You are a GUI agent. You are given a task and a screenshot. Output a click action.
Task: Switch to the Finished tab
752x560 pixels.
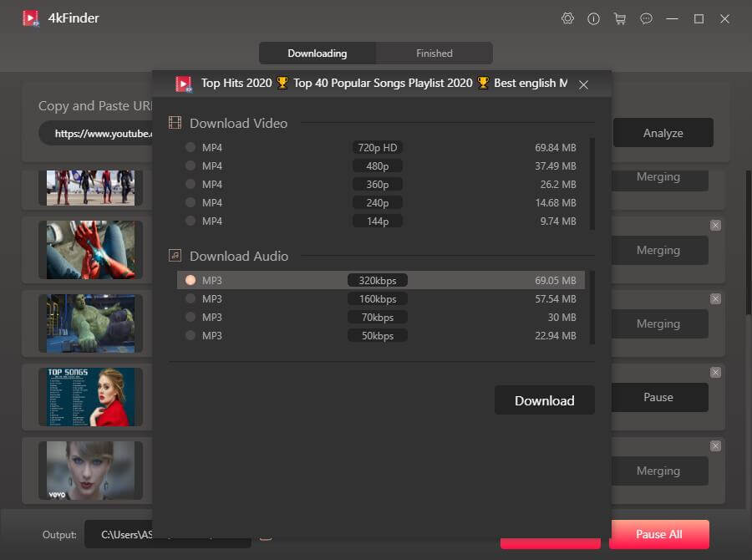[434, 53]
